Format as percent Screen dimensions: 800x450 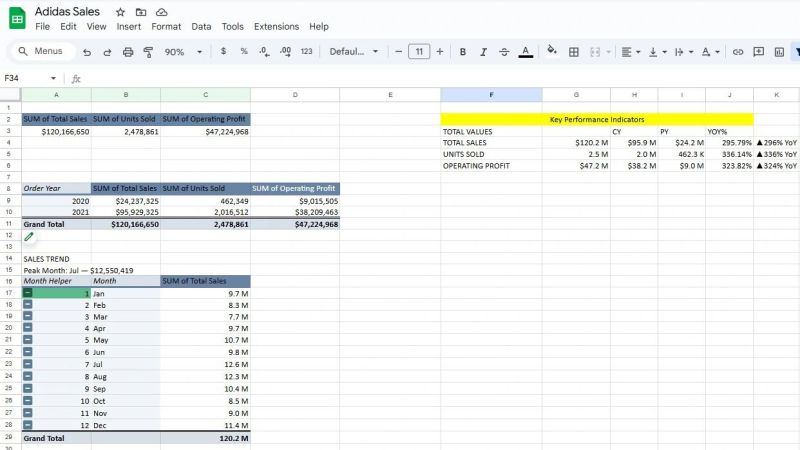tap(244, 52)
